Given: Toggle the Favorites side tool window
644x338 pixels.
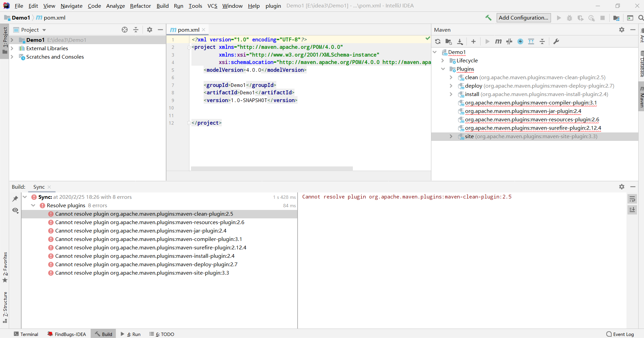Looking at the screenshot, I should coord(5,268).
